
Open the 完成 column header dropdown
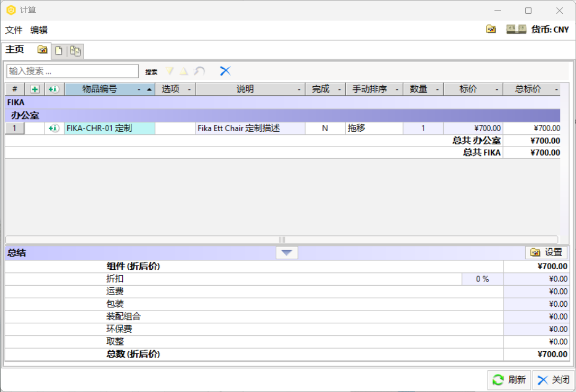point(339,89)
